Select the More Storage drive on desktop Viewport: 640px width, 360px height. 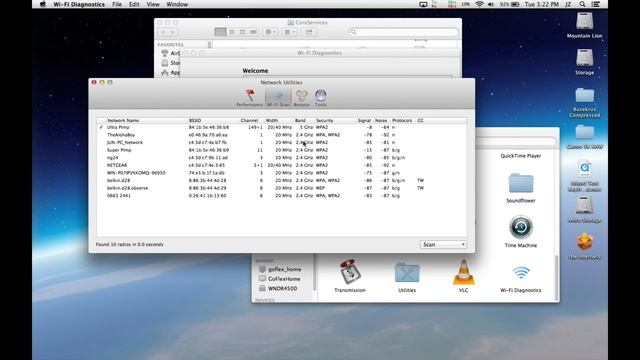584,206
